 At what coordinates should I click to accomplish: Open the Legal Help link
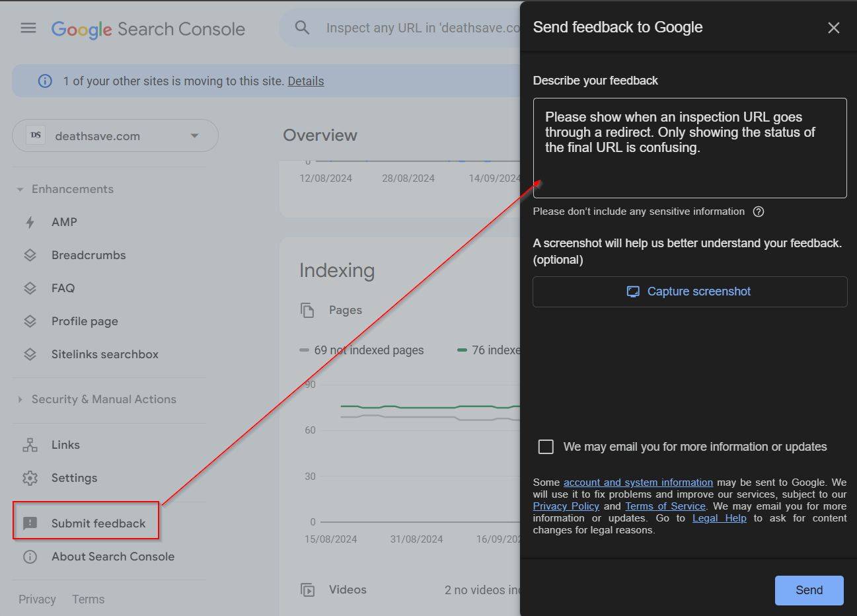pyautogui.click(x=720, y=518)
